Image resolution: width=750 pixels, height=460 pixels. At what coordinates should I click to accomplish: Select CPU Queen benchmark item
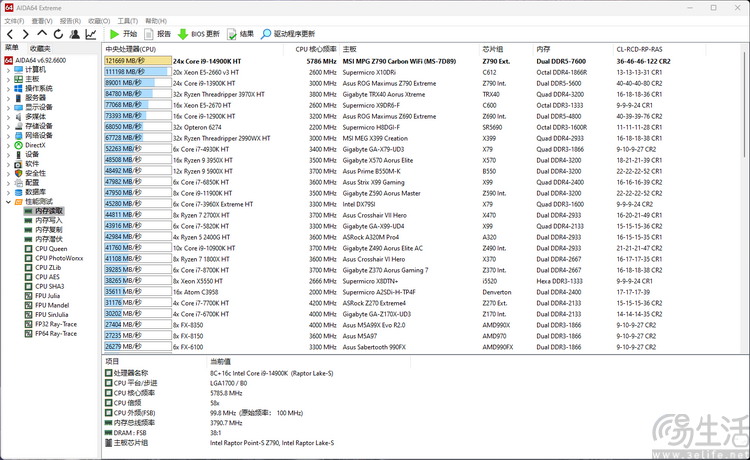pos(51,248)
